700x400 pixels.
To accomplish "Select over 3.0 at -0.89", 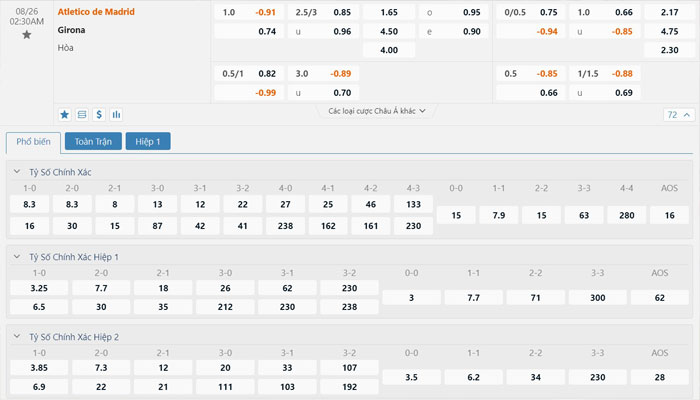I will click(x=323, y=74).
